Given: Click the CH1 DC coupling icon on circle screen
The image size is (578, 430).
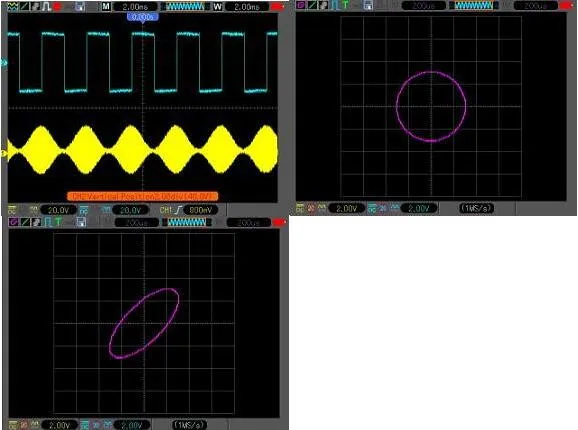Looking at the screenshot, I should 300,208.
